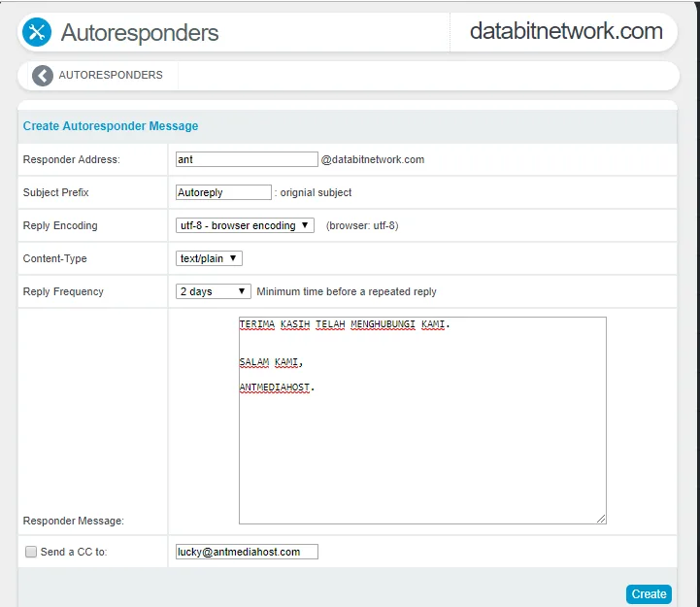The width and height of the screenshot is (700, 607).
Task: Click the wrench and screwdriver tools icon
Action: point(37,32)
